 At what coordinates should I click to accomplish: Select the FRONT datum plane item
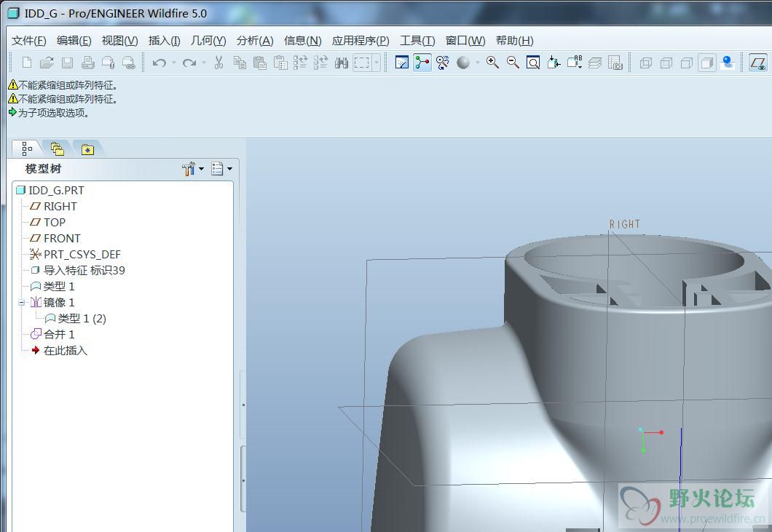click(x=55, y=238)
